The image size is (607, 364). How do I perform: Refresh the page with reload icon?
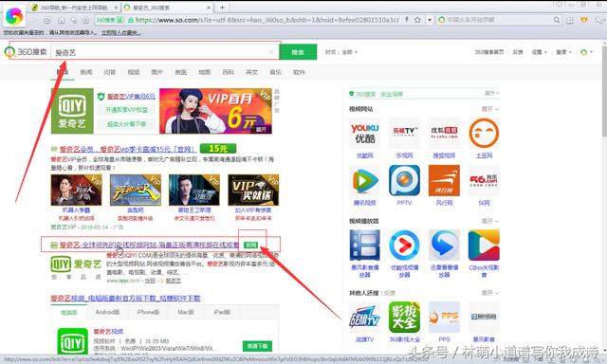tap(47, 20)
